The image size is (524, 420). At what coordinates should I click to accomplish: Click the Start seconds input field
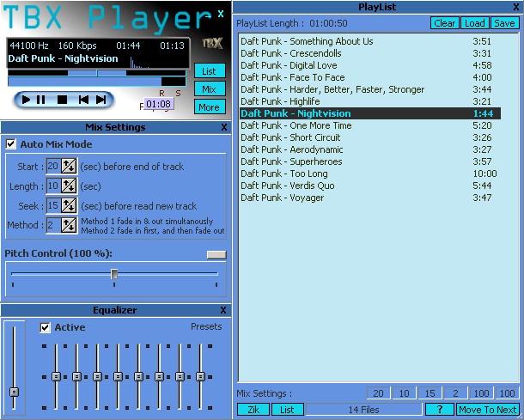pos(53,166)
